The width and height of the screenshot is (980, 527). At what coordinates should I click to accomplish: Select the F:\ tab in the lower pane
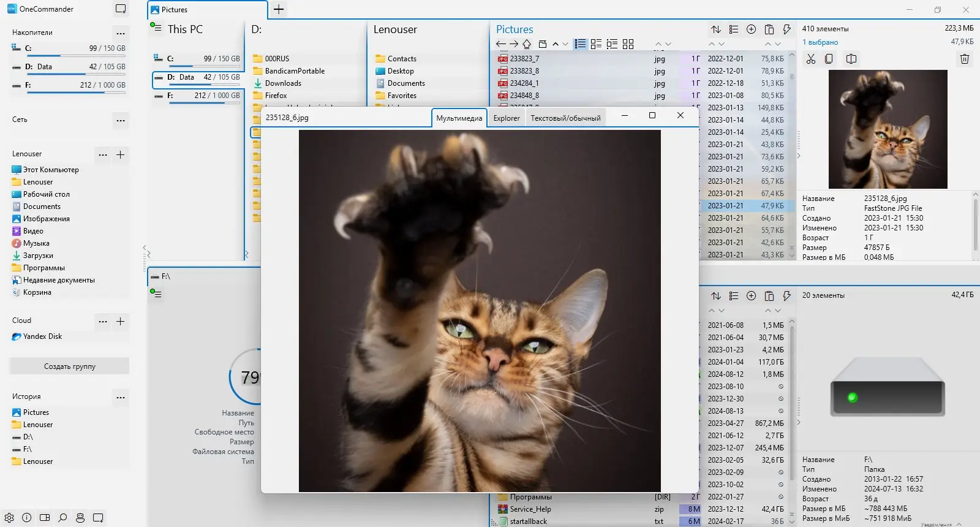(x=204, y=276)
